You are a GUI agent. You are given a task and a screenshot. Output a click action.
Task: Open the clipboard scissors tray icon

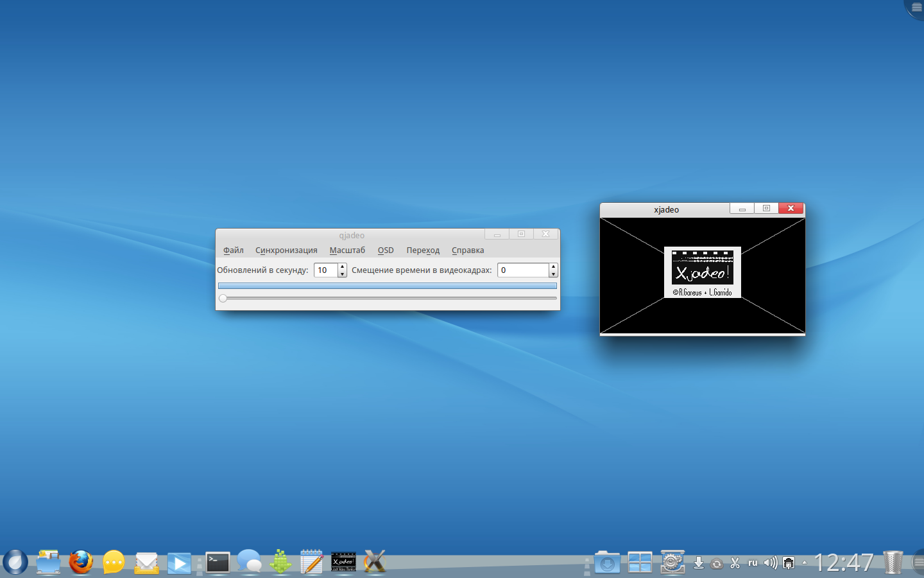point(735,563)
